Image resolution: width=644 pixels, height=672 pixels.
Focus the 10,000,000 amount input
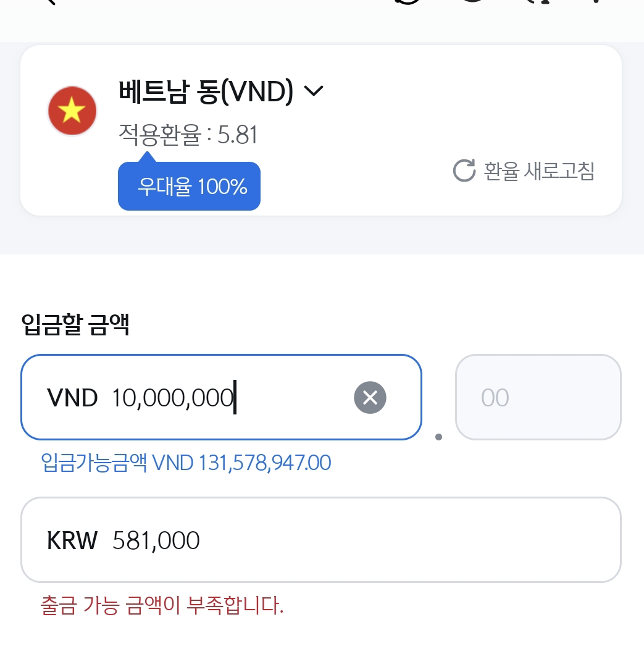173,398
